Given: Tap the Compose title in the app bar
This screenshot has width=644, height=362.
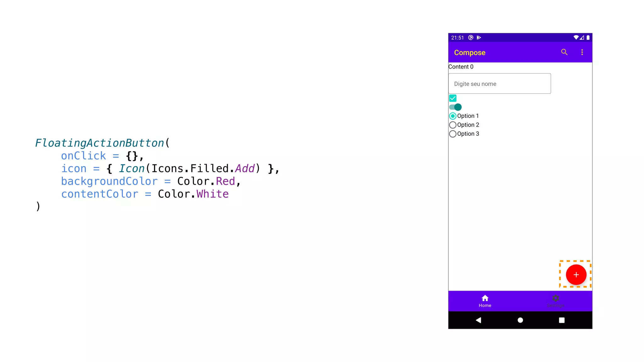Looking at the screenshot, I should [469, 52].
